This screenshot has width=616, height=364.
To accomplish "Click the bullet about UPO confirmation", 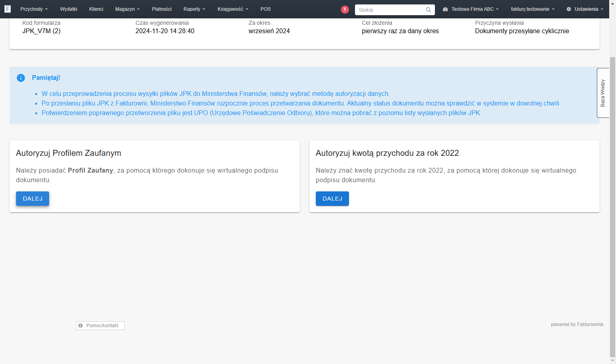I will (x=261, y=113).
